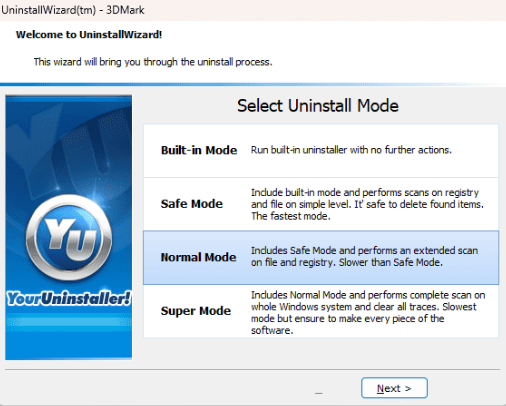
Task: Click the Select Uninstall Mode heading
Action: point(318,106)
